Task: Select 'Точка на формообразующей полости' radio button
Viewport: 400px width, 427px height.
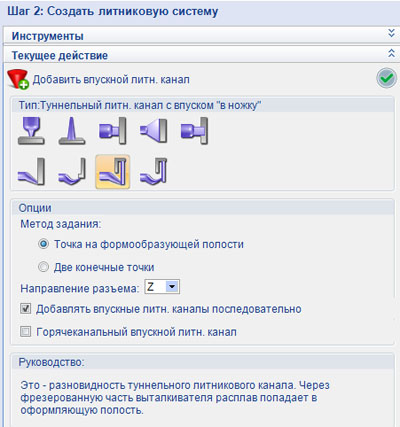Action: [x=43, y=244]
